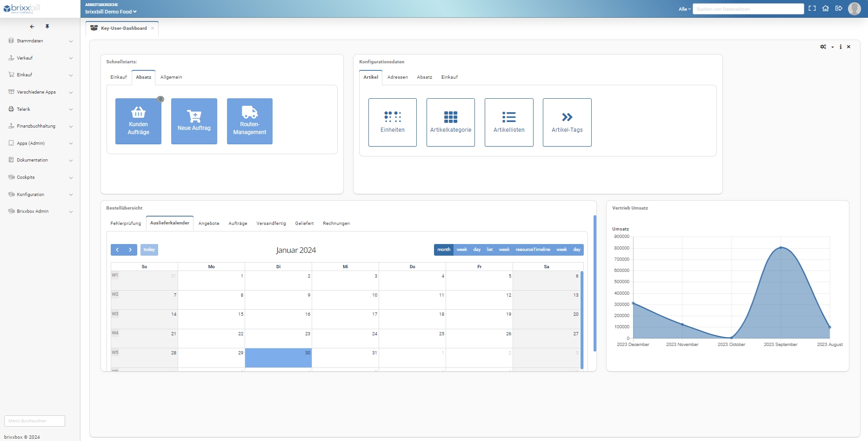The image size is (868, 441).
Task: Expand the Apps (Admin) menu chevron
Action: coord(71,143)
